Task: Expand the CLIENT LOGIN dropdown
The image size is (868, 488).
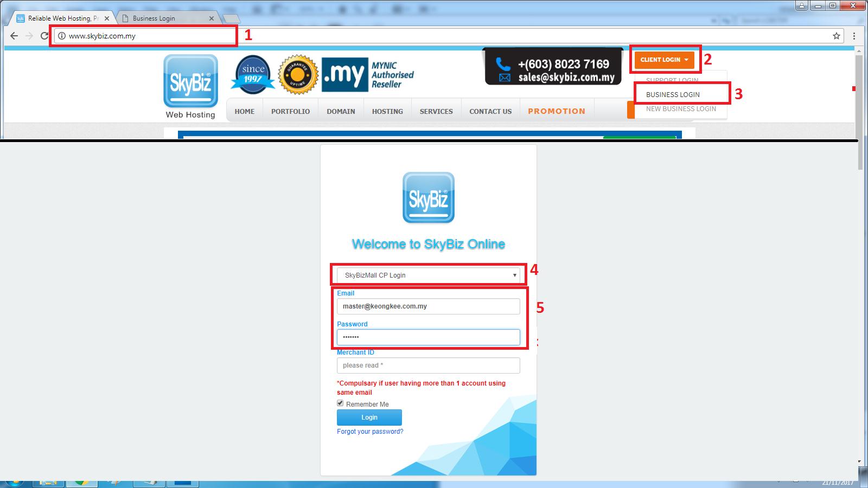Action: [664, 60]
